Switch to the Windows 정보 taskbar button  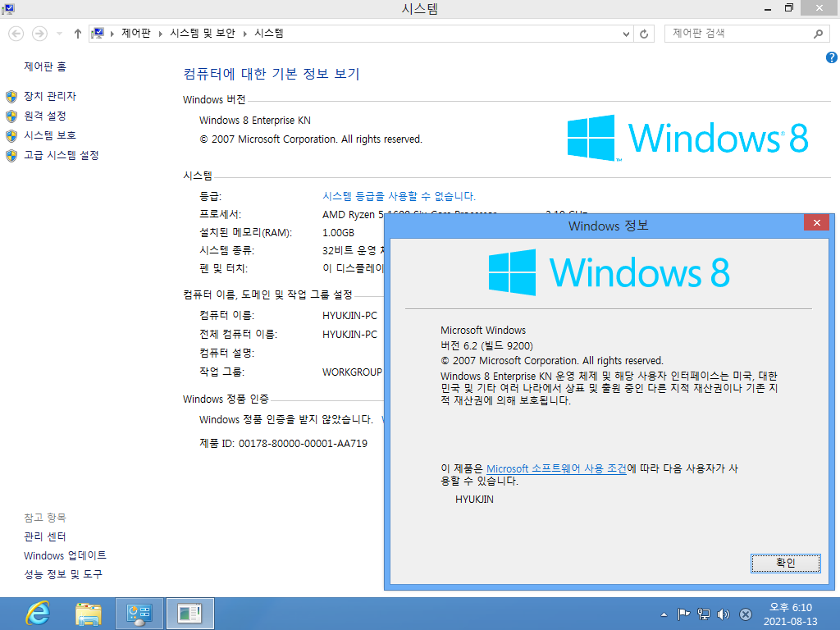[x=189, y=614]
